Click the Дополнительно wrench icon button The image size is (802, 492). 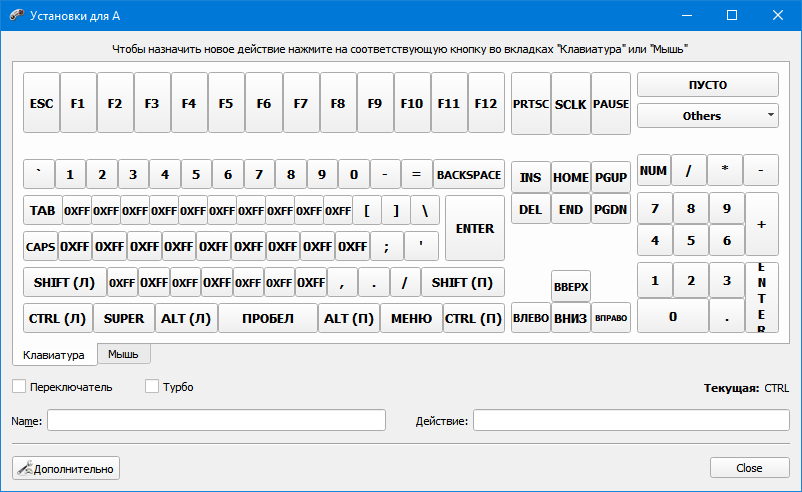click(66, 468)
